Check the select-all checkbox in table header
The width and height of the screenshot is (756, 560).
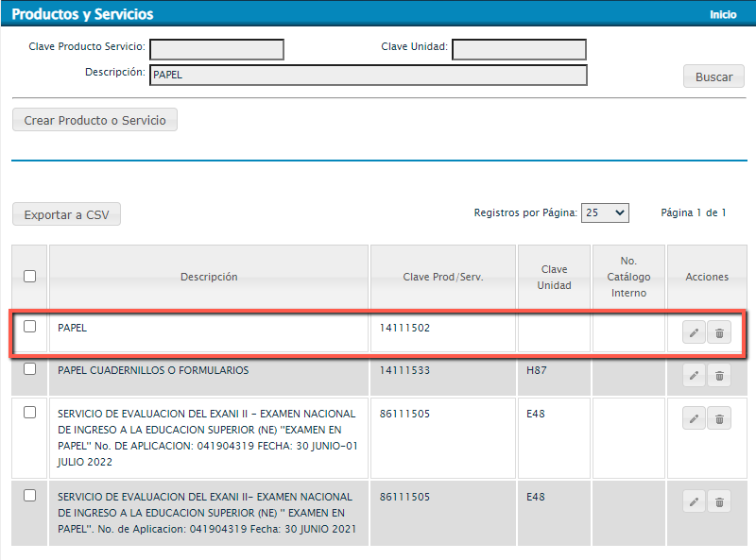tap(30, 277)
